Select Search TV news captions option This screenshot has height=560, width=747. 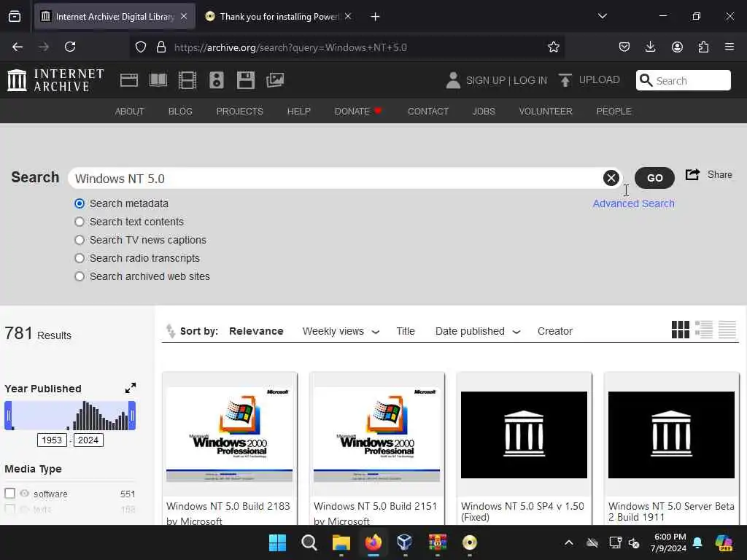(x=80, y=239)
